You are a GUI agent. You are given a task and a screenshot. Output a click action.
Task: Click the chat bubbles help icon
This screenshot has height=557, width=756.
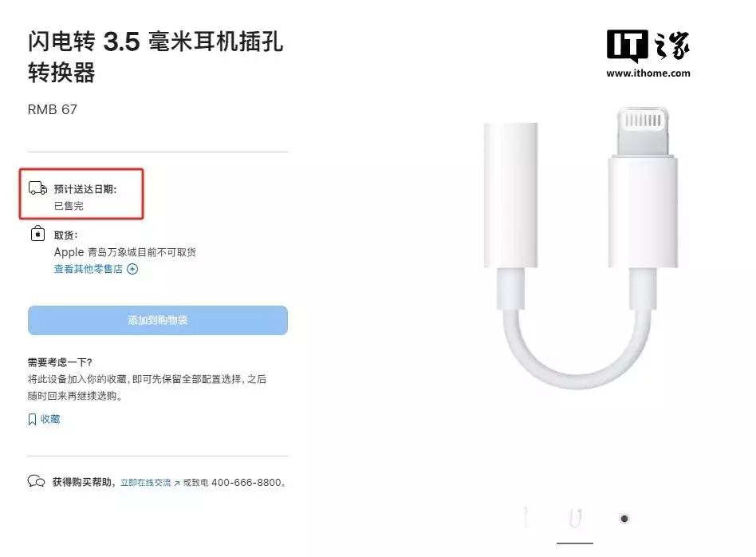(x=36, y=481)
